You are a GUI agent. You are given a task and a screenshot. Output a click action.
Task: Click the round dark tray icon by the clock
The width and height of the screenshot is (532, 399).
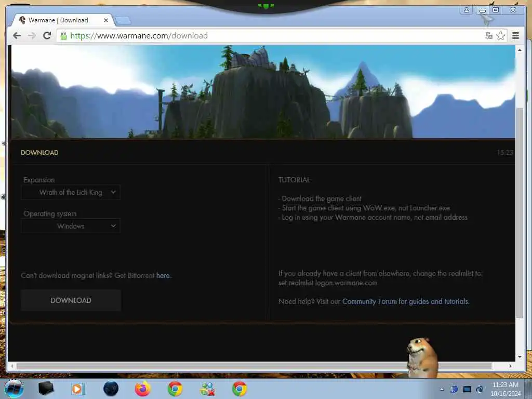pos(480,389)
